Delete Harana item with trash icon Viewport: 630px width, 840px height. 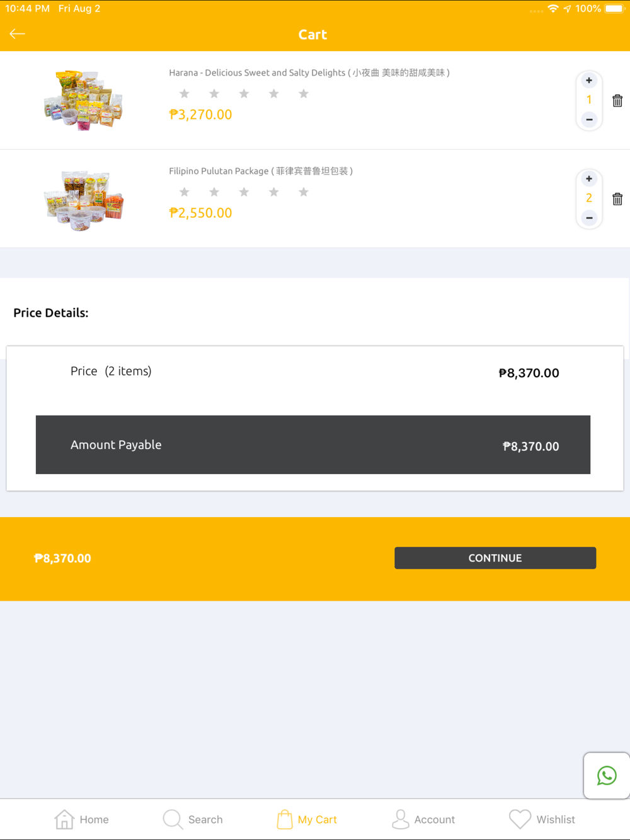[x=617, y=100]
